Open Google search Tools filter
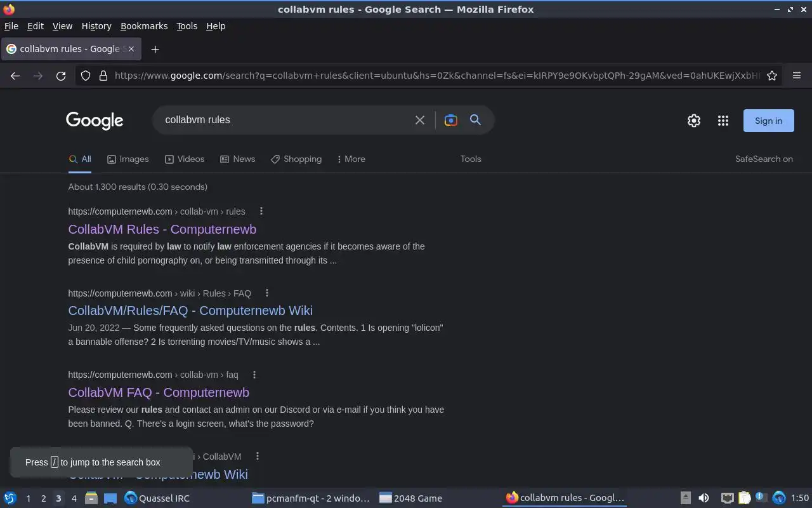 point(471,159)
